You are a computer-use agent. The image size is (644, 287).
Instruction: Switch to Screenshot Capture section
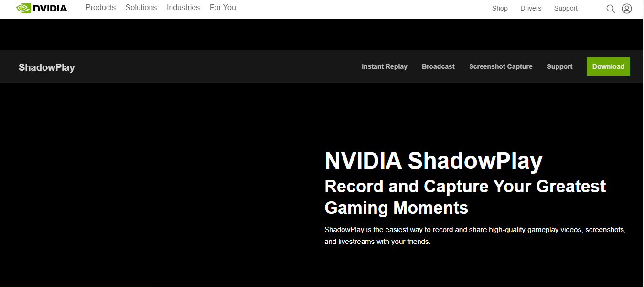click(x=501, y=66)
